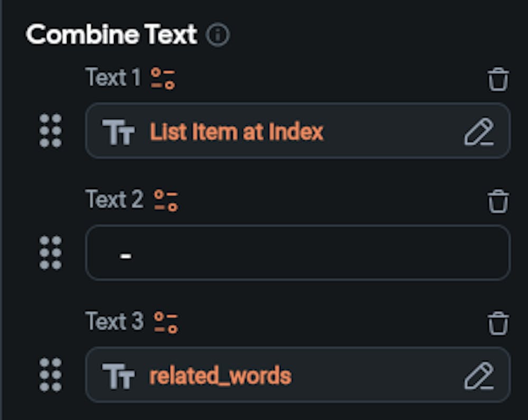This screenshot has height=420, width=528.
Task: Click the Combine Text heading
Action: pos(111,35)
